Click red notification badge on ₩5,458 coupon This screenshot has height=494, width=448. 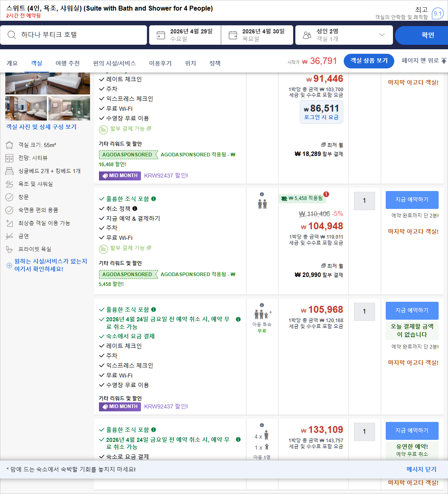tap(326, 194)
